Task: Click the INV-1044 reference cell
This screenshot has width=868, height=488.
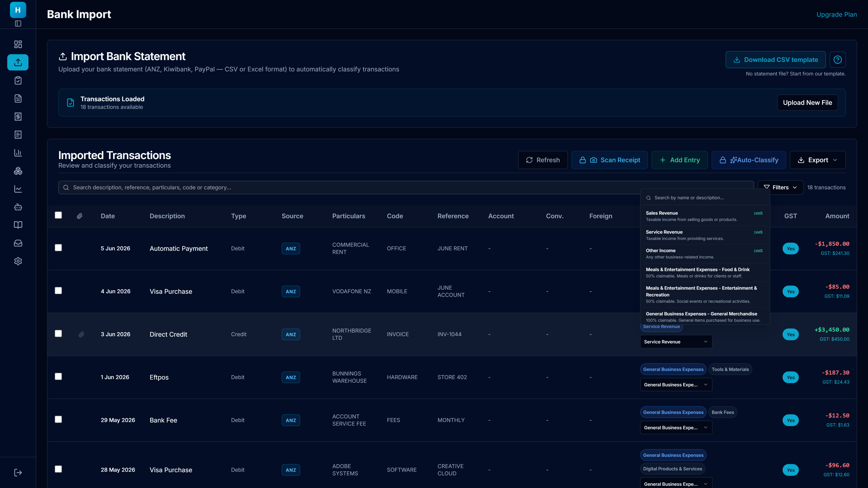Action: tap(449, 334)
